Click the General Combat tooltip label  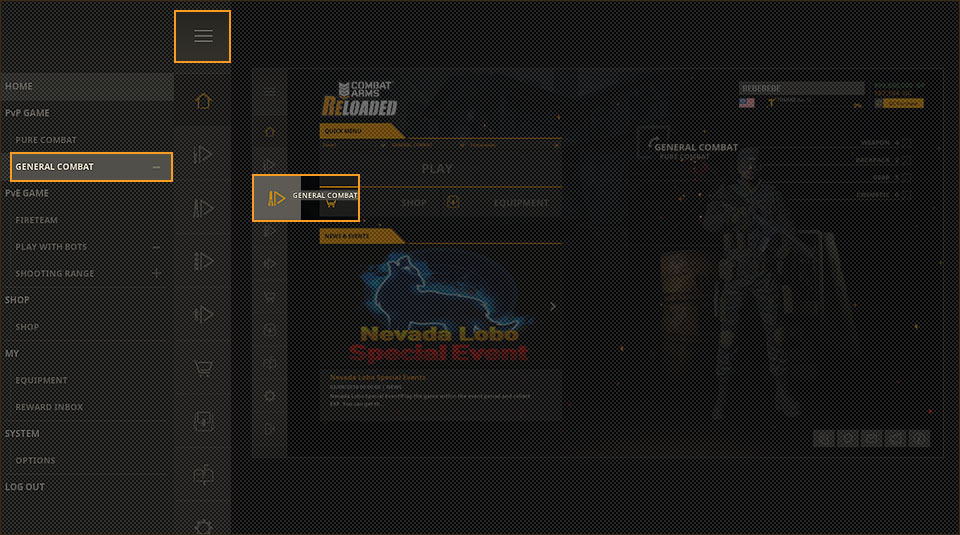[324, 195]
